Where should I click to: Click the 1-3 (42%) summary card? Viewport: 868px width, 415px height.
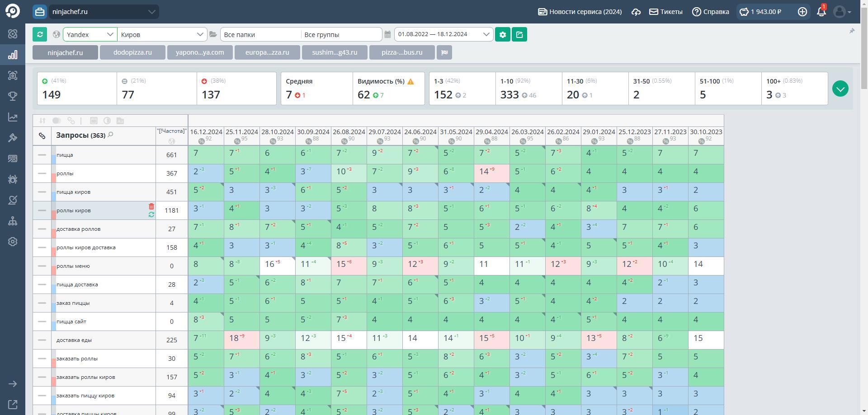(x=462, y=89)
